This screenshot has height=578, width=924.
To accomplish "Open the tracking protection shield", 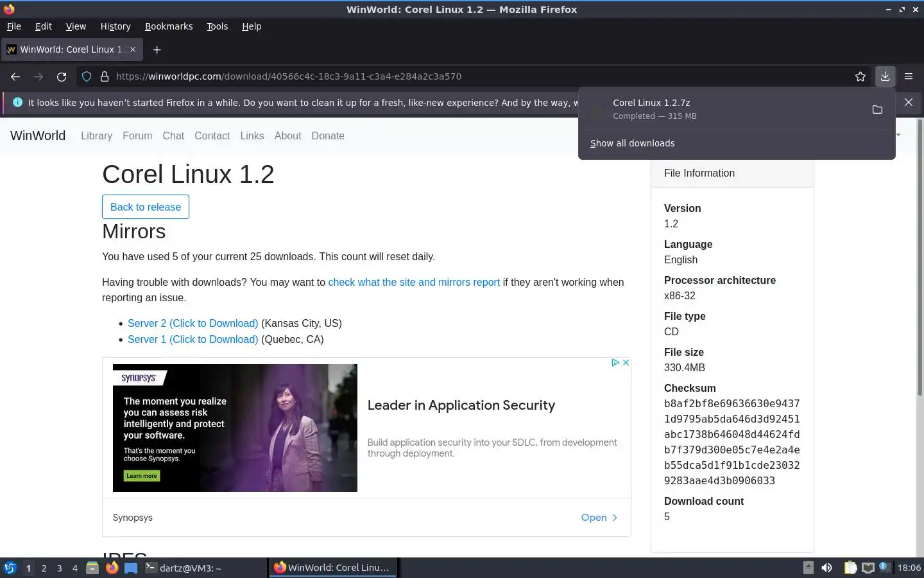I will (x=87, y=76).
